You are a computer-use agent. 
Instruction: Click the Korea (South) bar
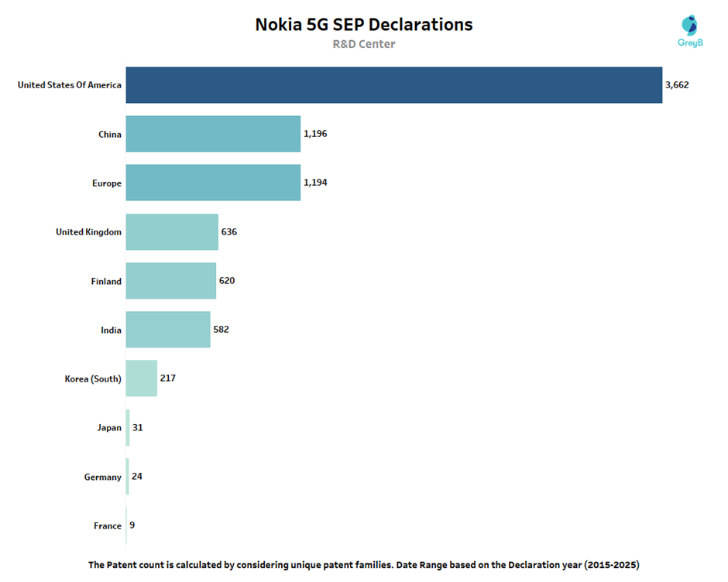click(x=142, y=378)
